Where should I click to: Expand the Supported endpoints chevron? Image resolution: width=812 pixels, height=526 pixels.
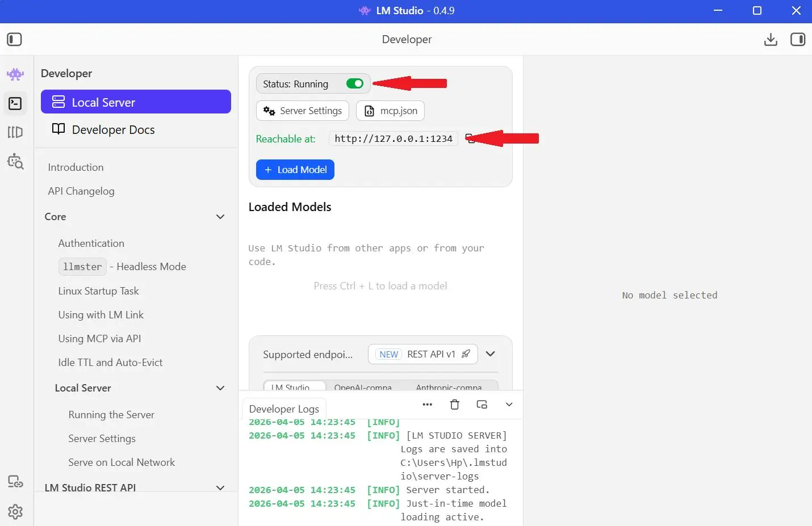click(491, 354)
